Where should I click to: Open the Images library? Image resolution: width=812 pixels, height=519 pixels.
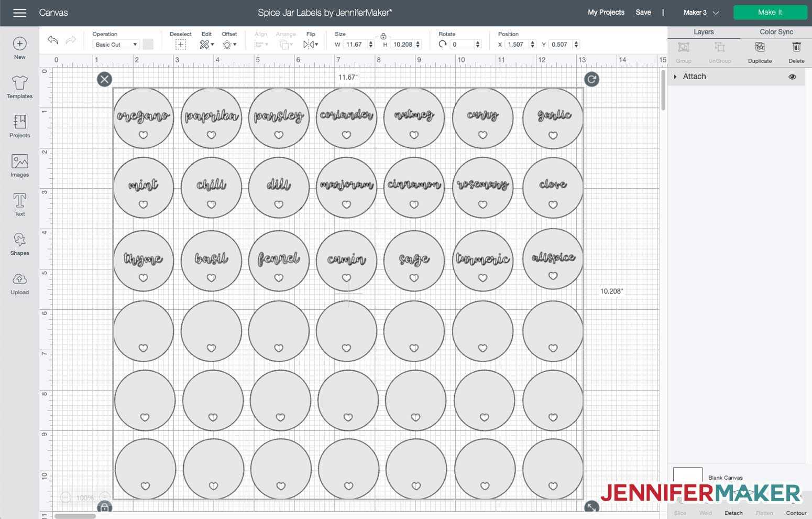coord(19,166)
